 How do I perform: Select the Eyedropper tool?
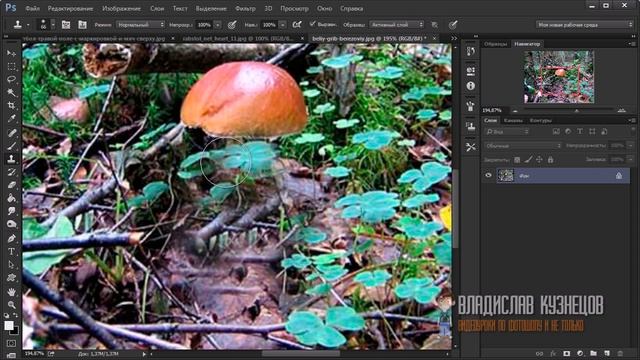click(11, 119)
